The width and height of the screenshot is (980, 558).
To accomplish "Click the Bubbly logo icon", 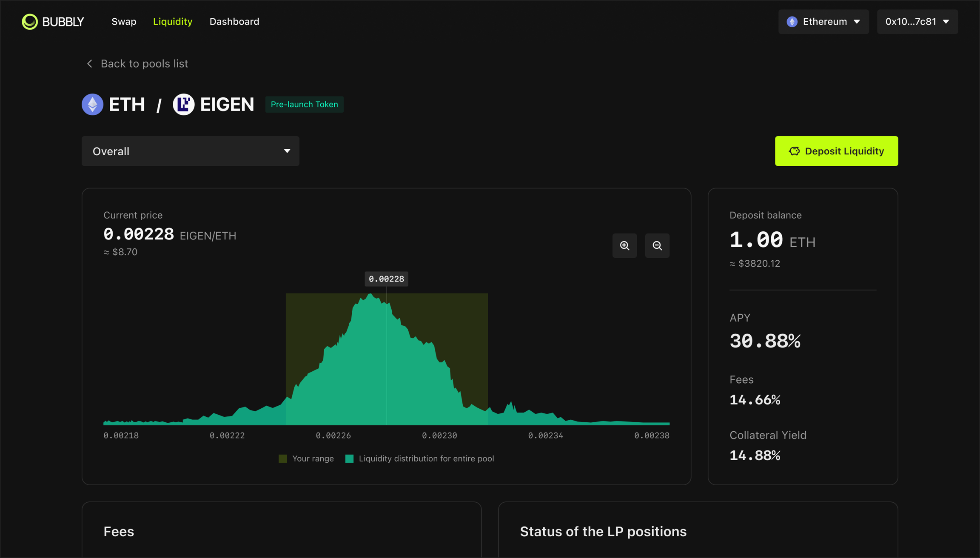I will tap(30, 22).
